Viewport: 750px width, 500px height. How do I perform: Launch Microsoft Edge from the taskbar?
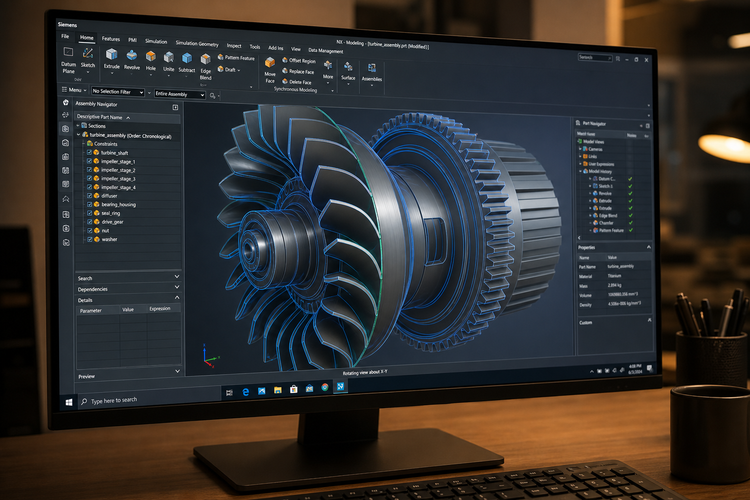click(x=245, y=392)
